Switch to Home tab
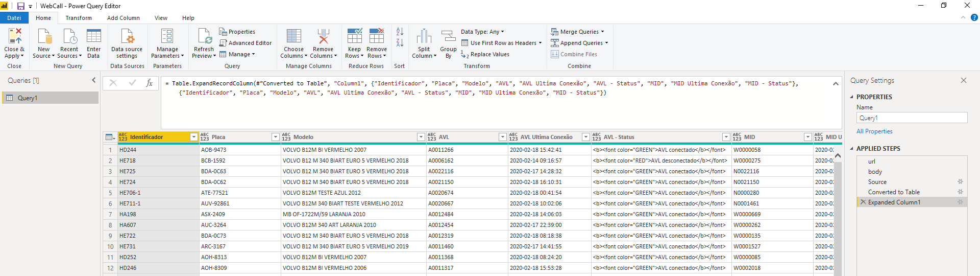Image resolution: width=980 pixels, height=276 pixels. pyautogui.click(x=43, y=18)
